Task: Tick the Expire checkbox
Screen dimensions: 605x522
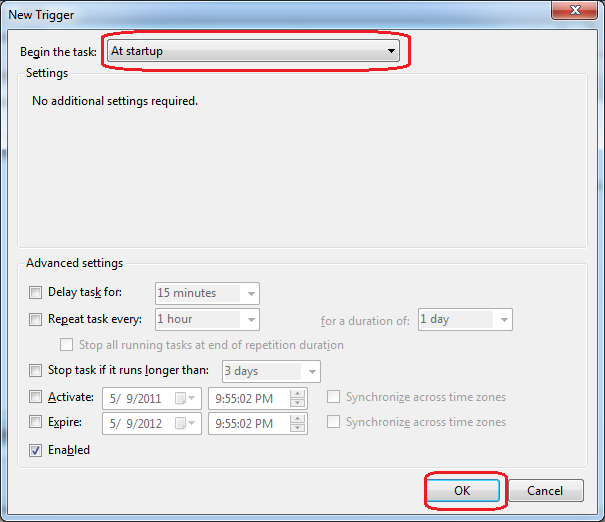Action: pyautogui.click(x=35, y=422)
